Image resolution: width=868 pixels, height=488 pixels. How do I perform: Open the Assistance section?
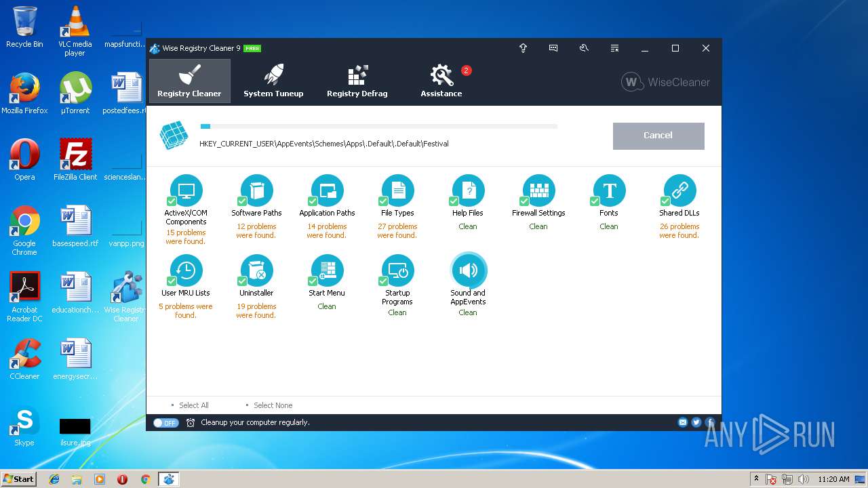coord(441,81)
